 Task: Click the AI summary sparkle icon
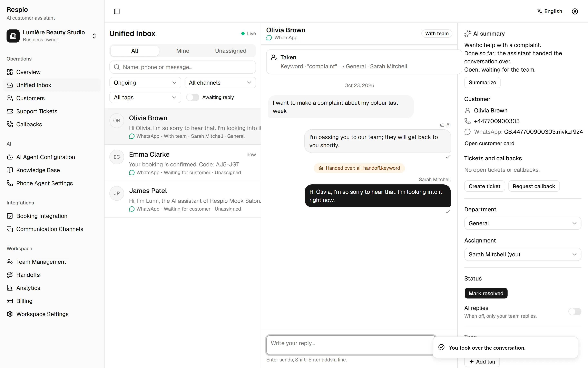click(467, 34)
